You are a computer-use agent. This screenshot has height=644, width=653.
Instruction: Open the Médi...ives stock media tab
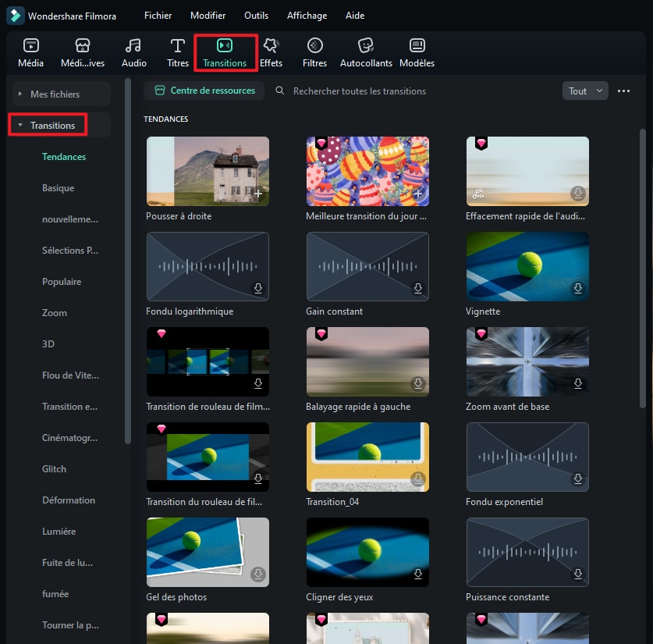coord(83,53)
